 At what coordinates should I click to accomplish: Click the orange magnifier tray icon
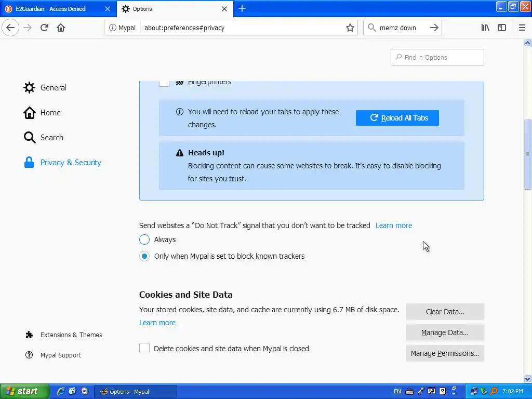click(x=494, y=391)
